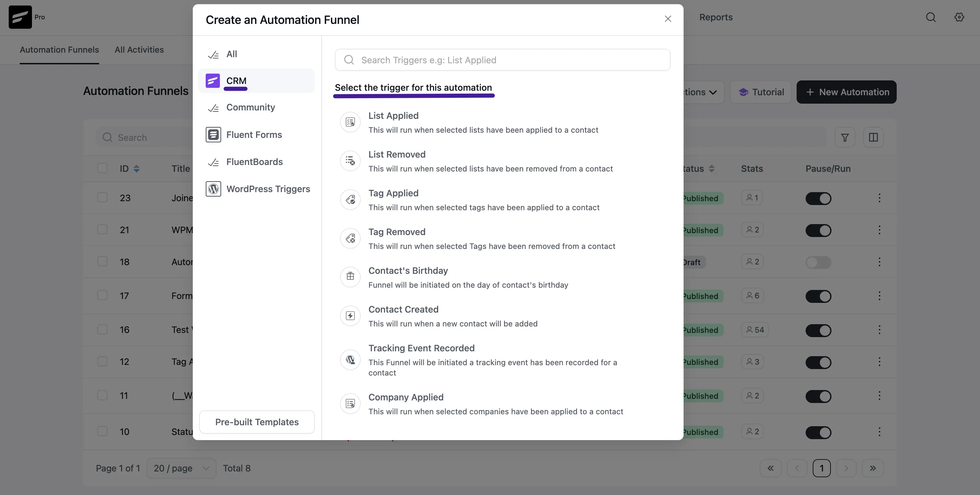Click the All category icon
This screenshot has height=495, width=980.
[213, 55]
